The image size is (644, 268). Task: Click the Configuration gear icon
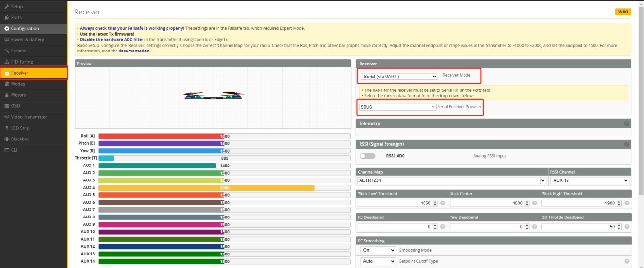(x=7, y=29)
